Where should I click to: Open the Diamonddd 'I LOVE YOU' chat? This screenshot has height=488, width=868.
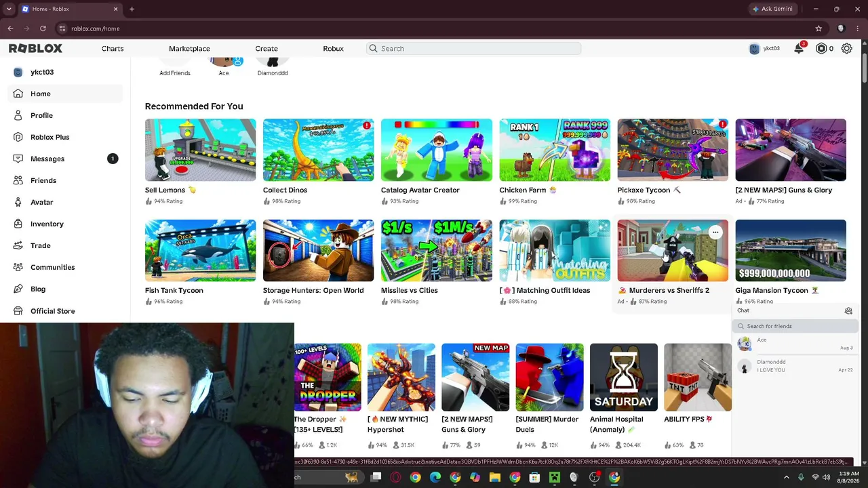[x=794, y=366]
